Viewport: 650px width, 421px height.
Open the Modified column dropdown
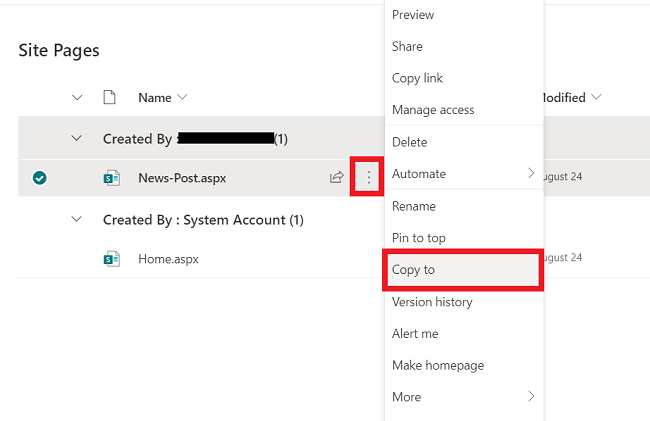597,98
